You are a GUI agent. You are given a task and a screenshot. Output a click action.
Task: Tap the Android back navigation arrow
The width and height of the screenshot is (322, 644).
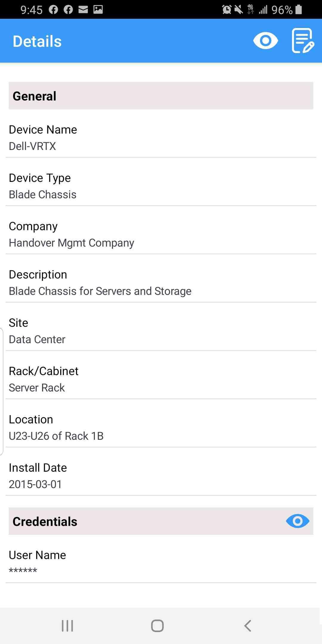click(x=248, y=626)
